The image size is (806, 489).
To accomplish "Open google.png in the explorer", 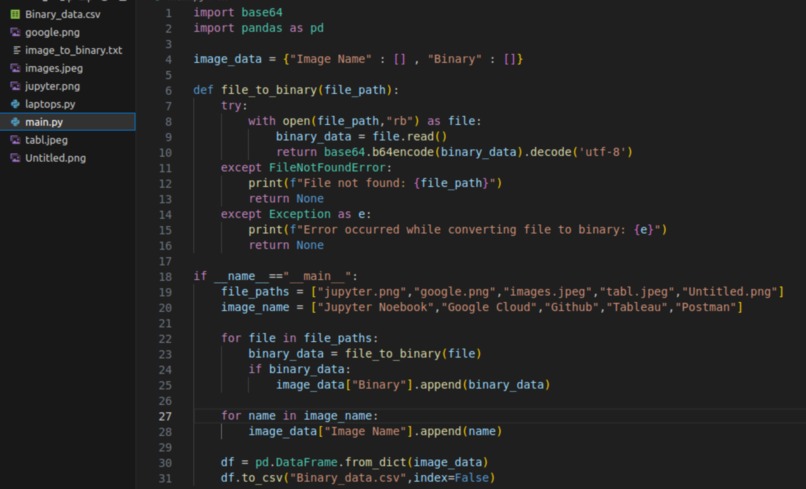I will (52, 32).
